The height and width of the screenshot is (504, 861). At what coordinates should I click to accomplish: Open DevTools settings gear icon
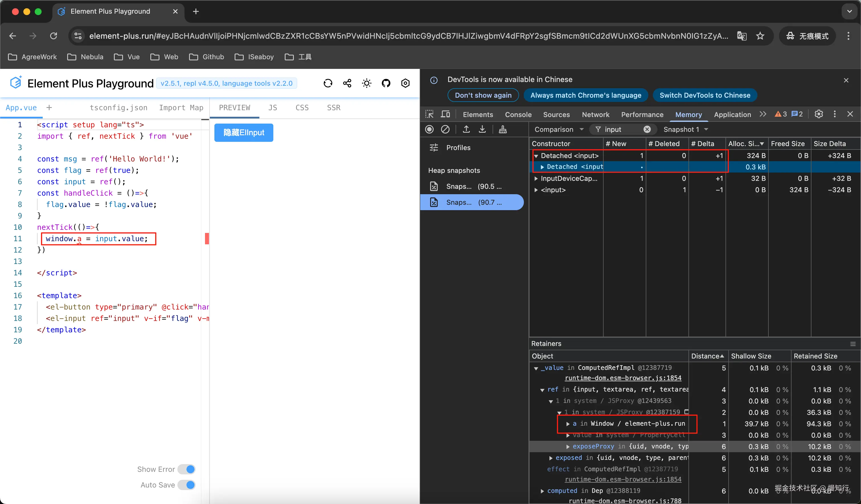point(819,114)
